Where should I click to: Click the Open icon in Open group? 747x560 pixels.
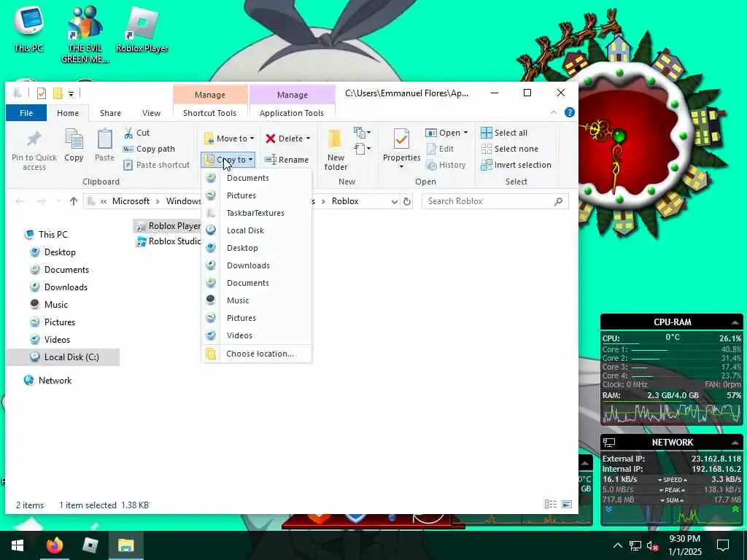click(x=430, y=133)
